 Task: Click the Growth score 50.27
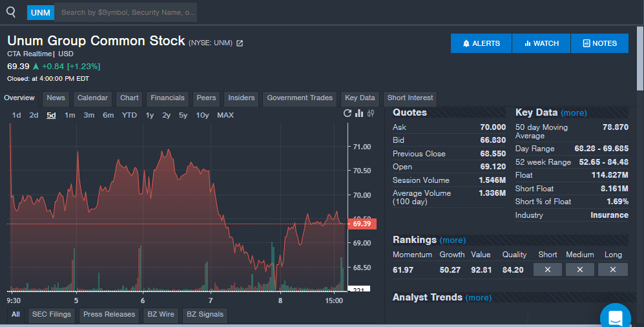[x=450, y=270]
